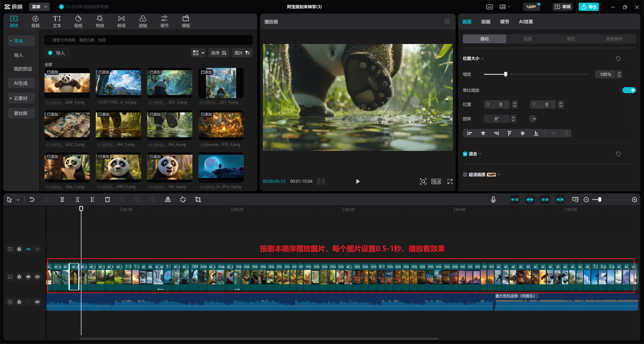Mute the audio track speaker icon
Screen dimensions: 644x344
click(37, 302)
